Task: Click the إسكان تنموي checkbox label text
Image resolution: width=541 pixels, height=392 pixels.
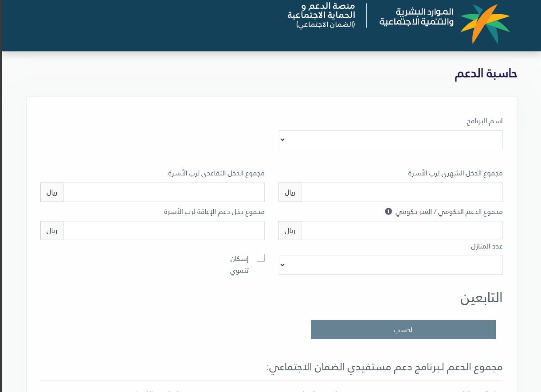Action: (x=239, y=264)
